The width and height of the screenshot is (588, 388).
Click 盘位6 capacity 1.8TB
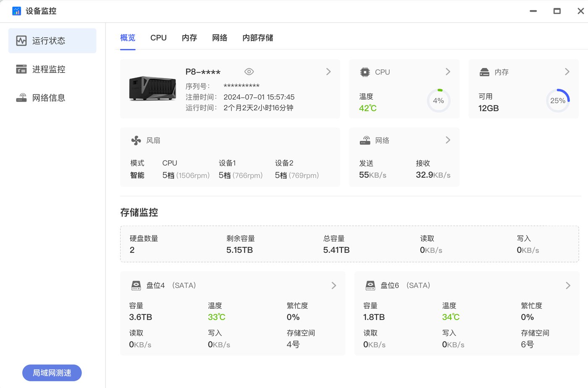coord(374,317)
